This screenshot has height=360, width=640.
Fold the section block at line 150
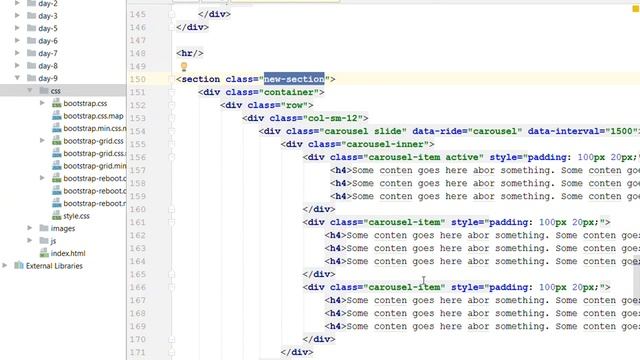pyautogui.click(x=172, y=79)
